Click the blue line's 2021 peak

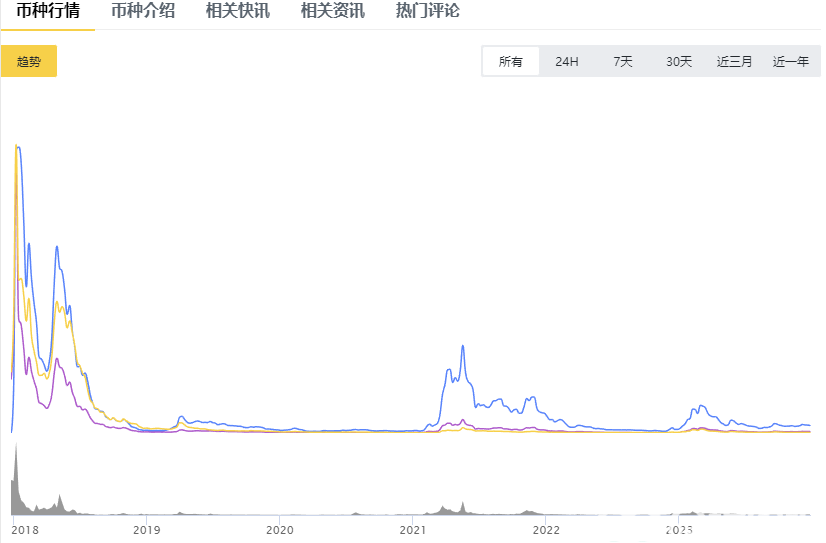pyautogui.click(x=462, y=347)
